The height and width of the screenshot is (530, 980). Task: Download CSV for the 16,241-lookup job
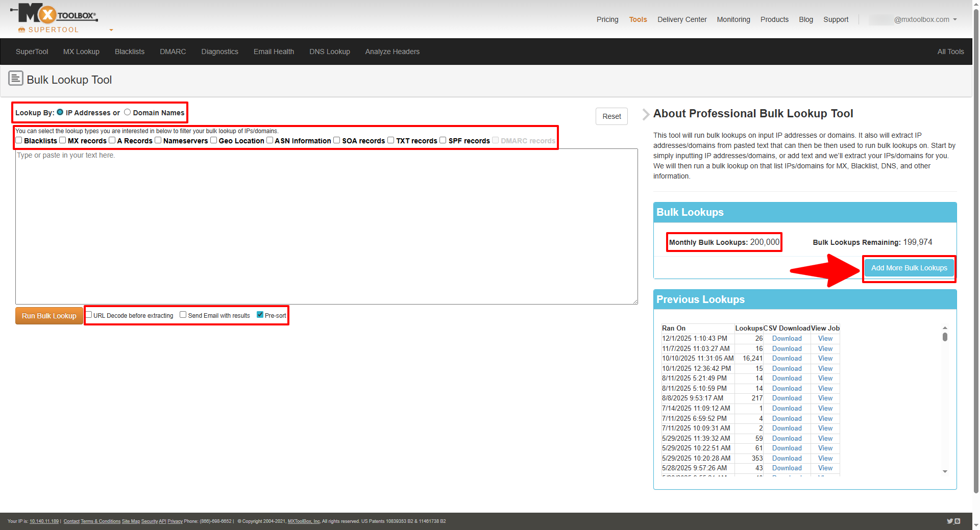(x=787, y=358)
